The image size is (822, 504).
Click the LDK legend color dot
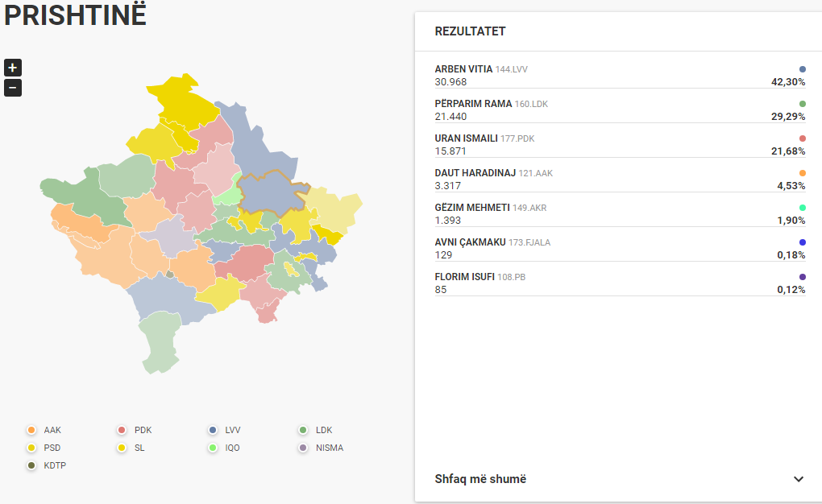pyautogui.click(x=303, y=430)
